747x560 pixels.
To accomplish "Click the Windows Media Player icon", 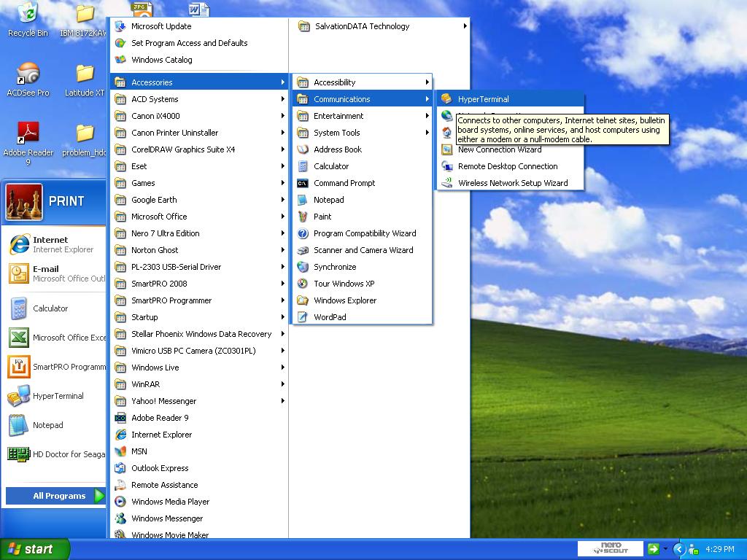I will (120, 502).
